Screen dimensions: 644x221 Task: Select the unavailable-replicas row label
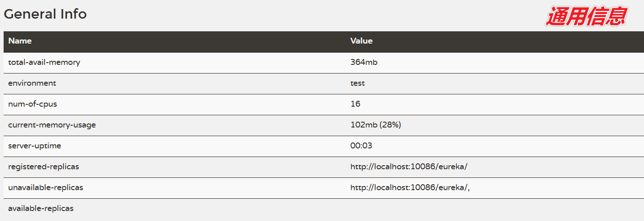tap(46, 187)
